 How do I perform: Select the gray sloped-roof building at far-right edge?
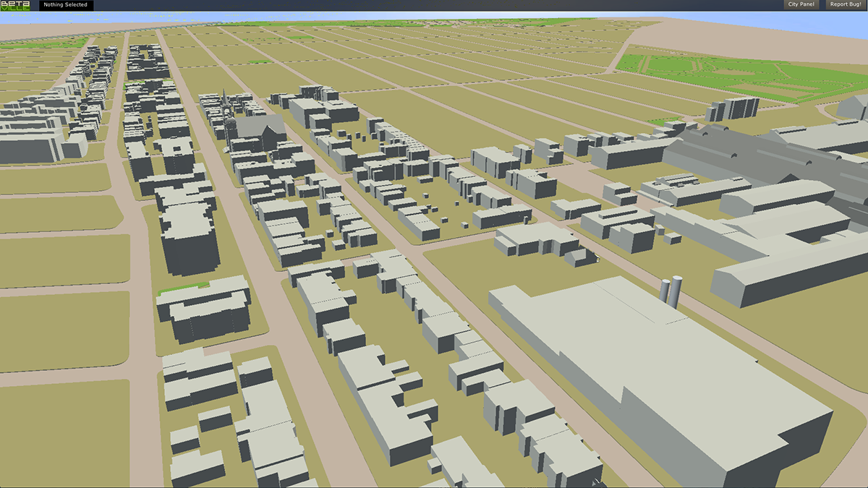[855, 106]
